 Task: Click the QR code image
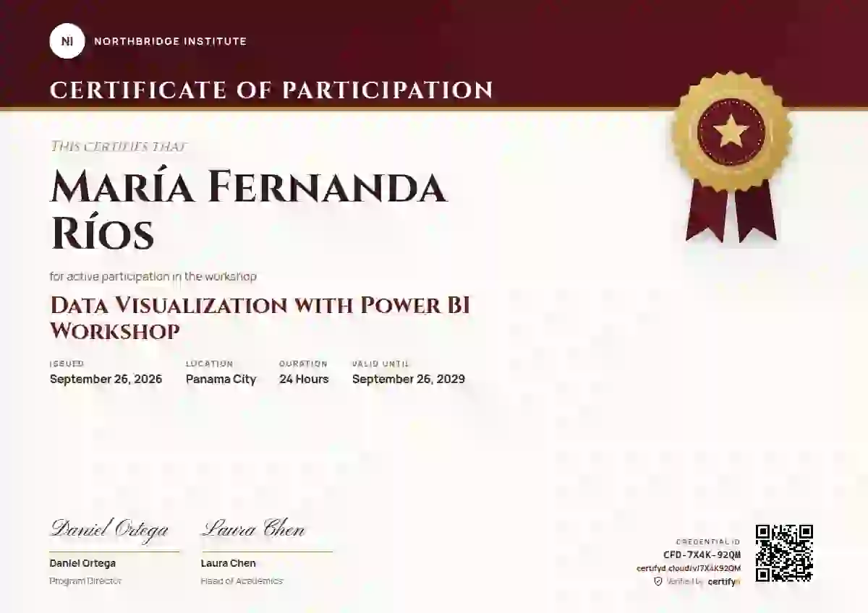pos(784,553)
